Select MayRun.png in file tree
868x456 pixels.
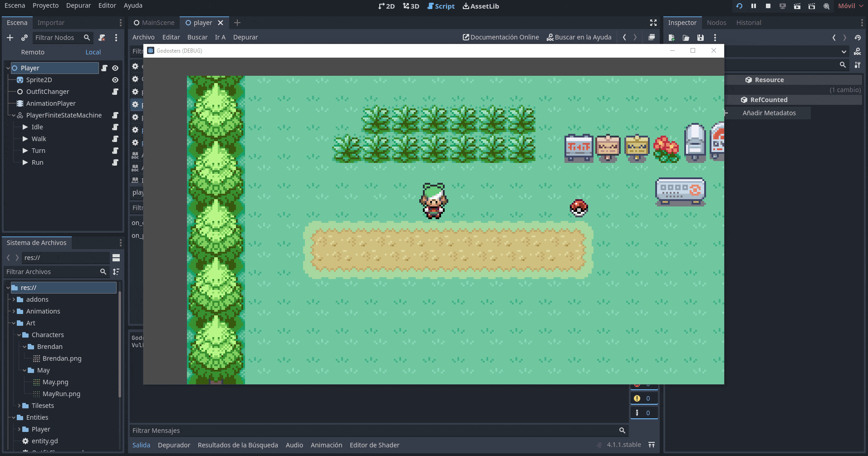61,394
